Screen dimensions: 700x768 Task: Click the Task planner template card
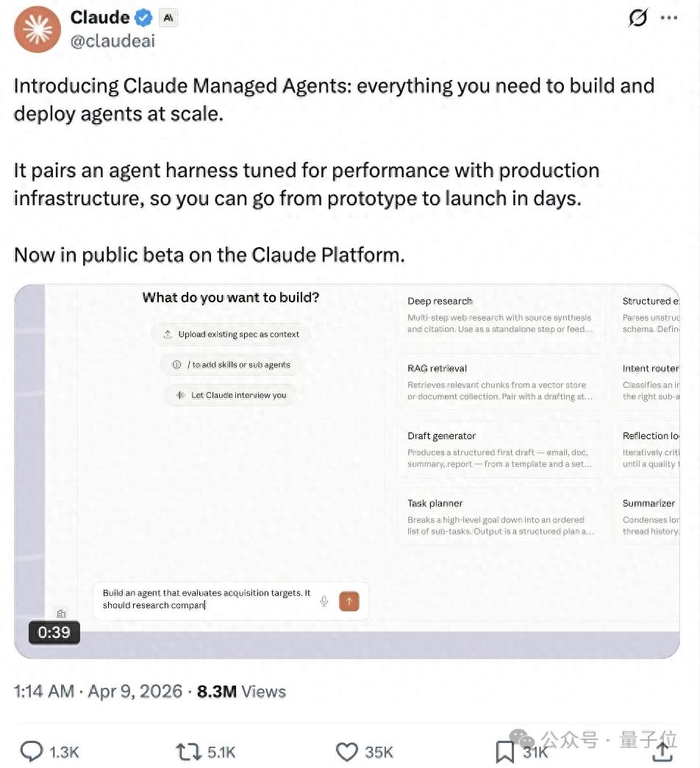(500, 517)
